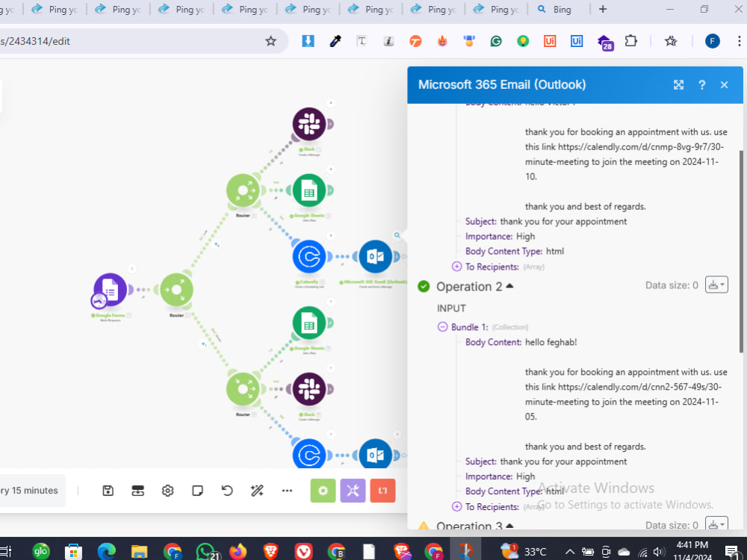Open the lower Calendly module

click(309, 454)
